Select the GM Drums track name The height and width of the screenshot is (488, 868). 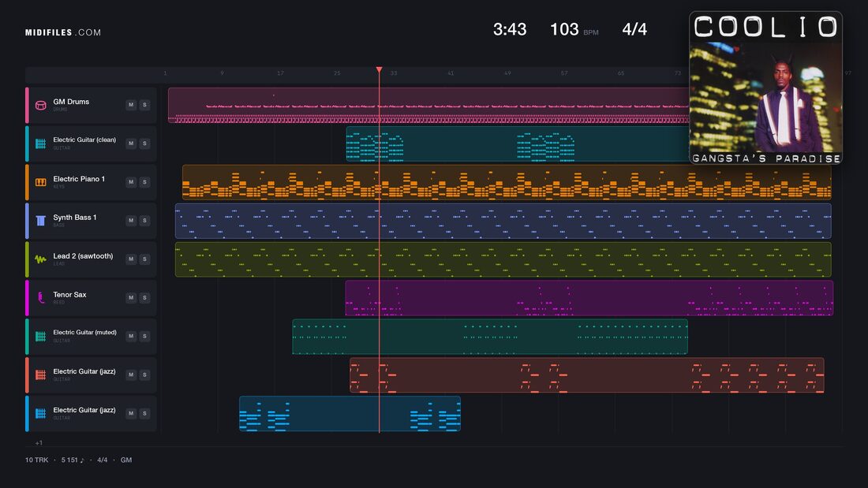click(x=71, y=102)
